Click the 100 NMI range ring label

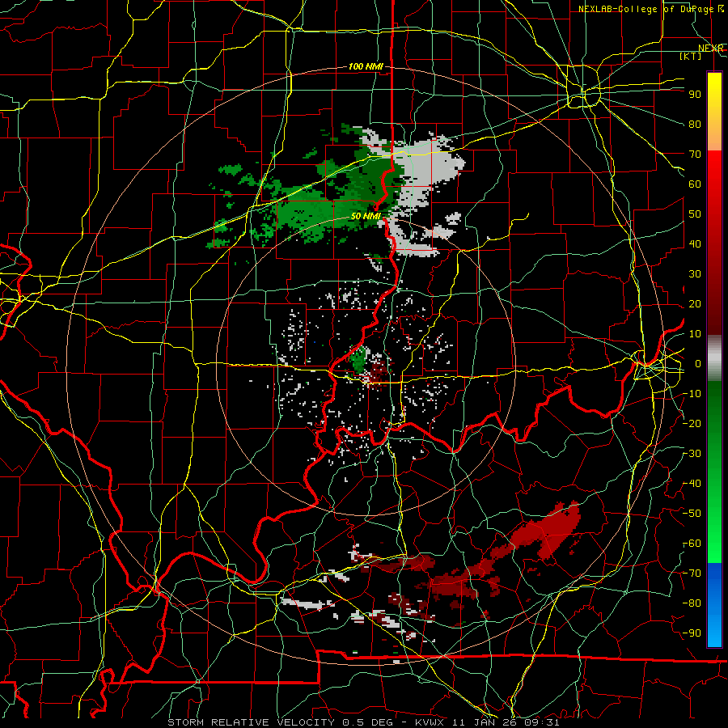366,67
